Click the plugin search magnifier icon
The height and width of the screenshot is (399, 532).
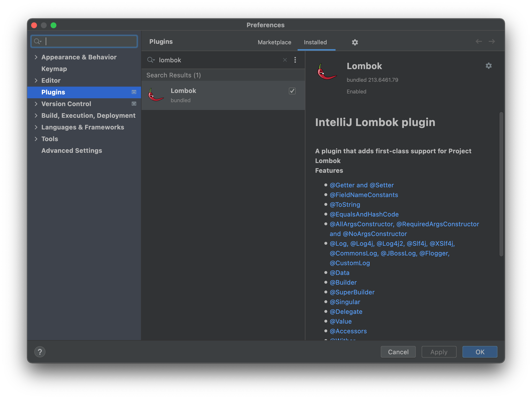(151, 60)
